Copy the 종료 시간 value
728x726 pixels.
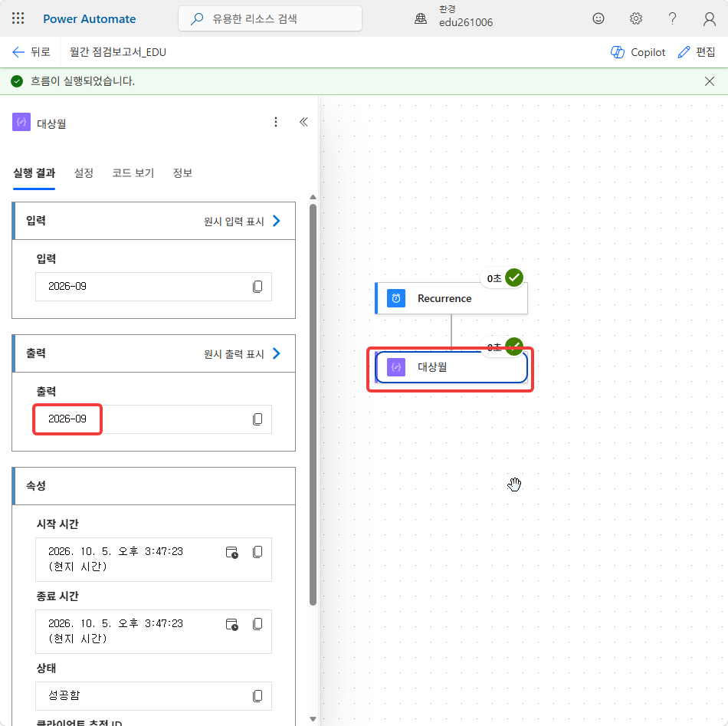click(x=257, y=624)
